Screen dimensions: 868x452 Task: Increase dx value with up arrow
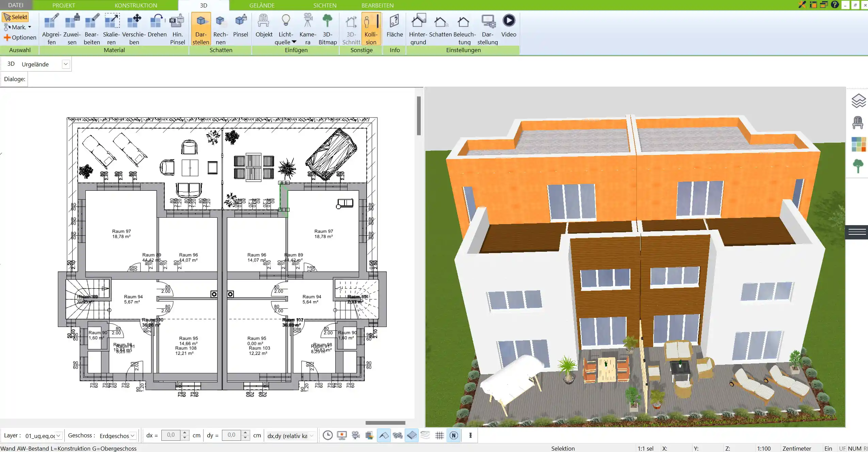[x=184, y=433]
